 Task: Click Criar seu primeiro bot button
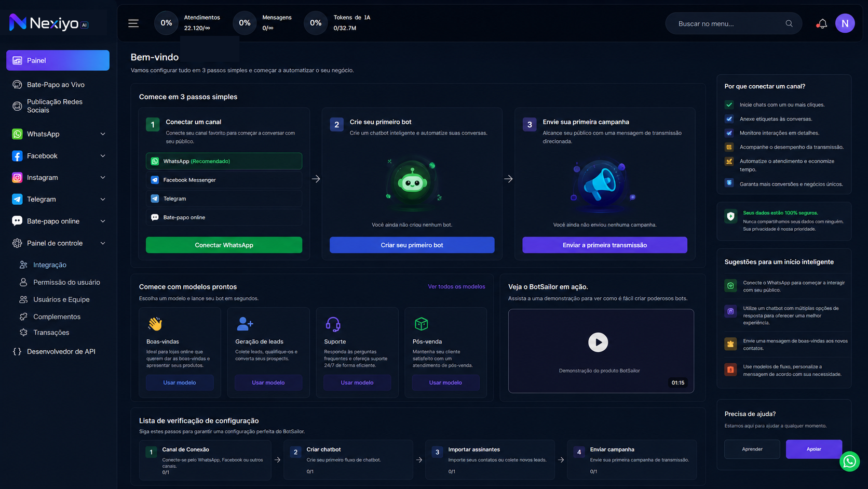point(412,245)
